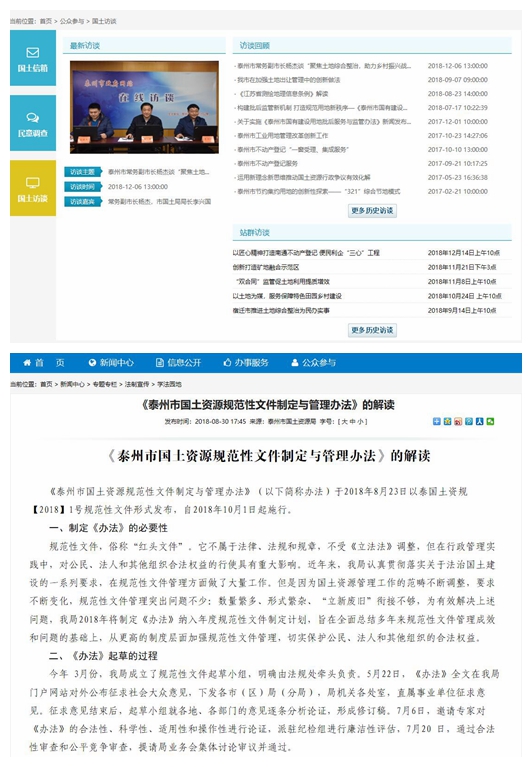Click 更多历史访谈 under 访谈回顾

(x=372, y=210)
